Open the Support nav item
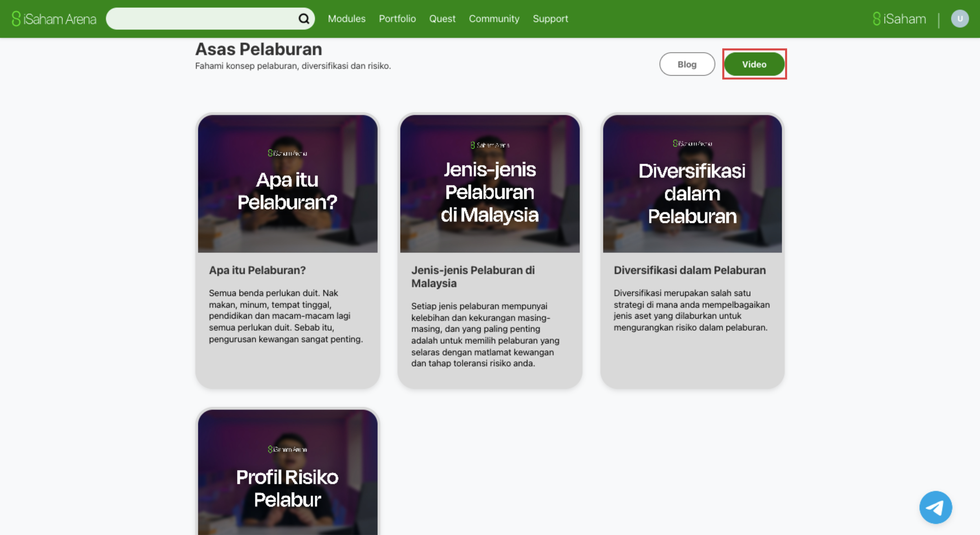Image resolution: width=980 pixels, height=535 pixels. (x=550, y=19)
